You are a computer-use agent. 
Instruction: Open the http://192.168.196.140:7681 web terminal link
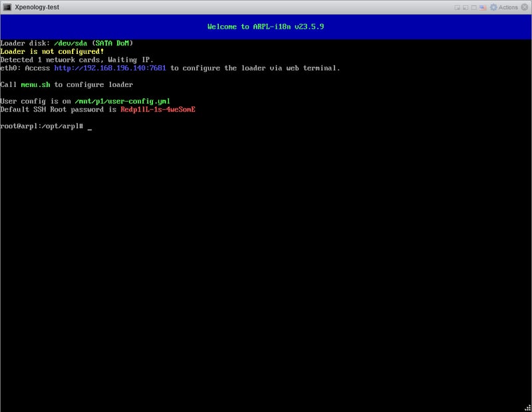(x=110, y=68)
